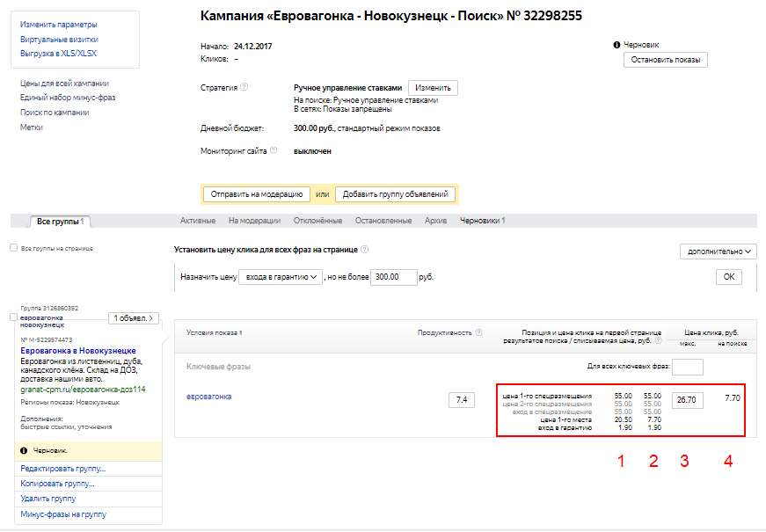Expand the дополнительно dropdown
Viewport: 766px width, 532px height.
[x=719, y=251]
